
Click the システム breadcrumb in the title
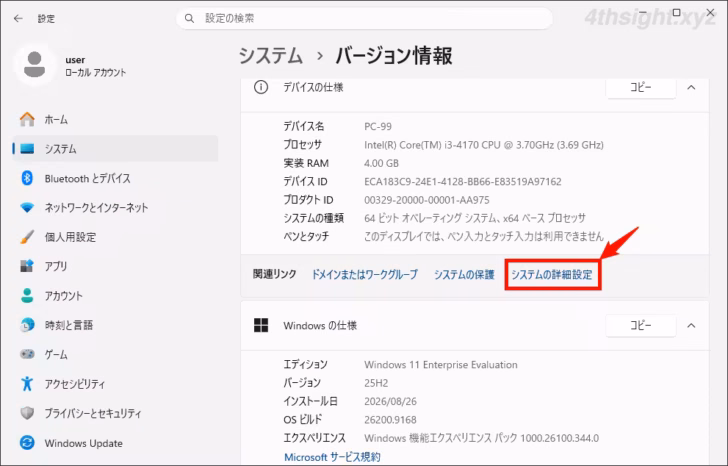click(271, 56)
